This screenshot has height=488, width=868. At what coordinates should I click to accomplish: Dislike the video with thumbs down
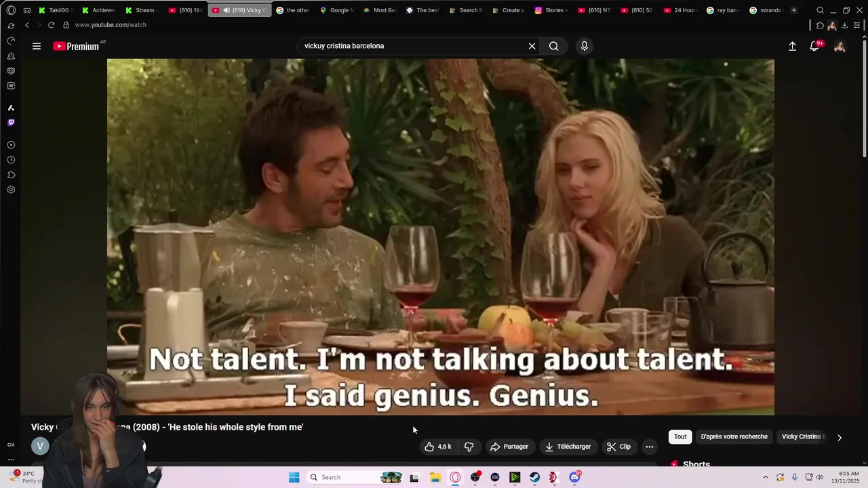(x=469, y=447)
